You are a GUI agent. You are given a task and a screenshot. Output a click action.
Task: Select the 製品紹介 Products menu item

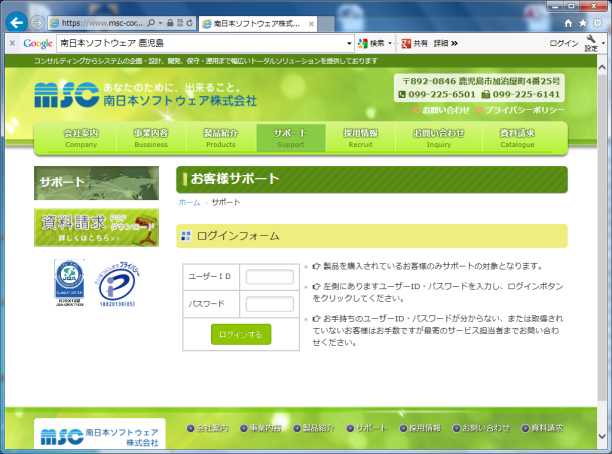[220, 137]
